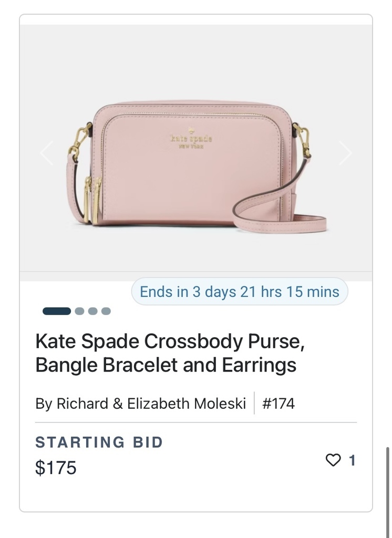Click the STARTING BID label
The width and height of the screenshot is (392, 538).
99,442
